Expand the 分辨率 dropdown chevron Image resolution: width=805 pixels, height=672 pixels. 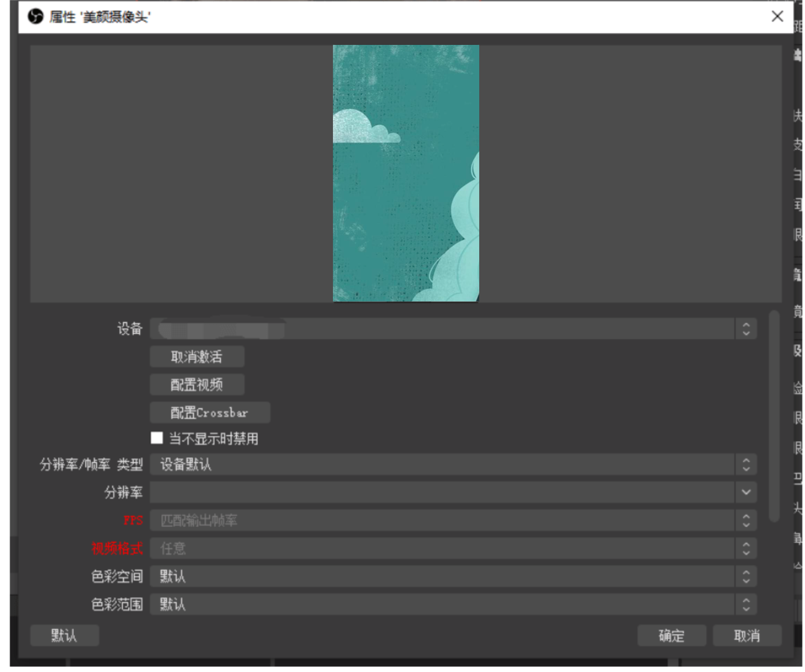pos(746,492)
